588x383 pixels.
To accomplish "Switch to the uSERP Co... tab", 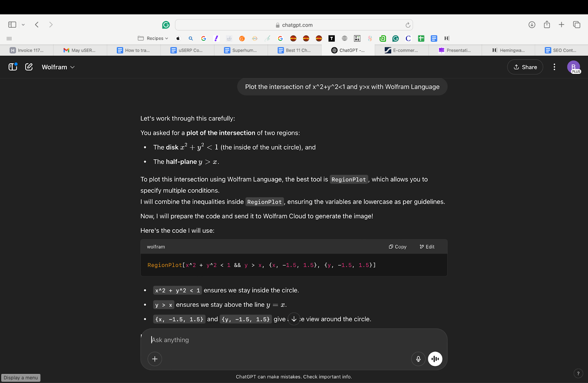I will 187,50.
